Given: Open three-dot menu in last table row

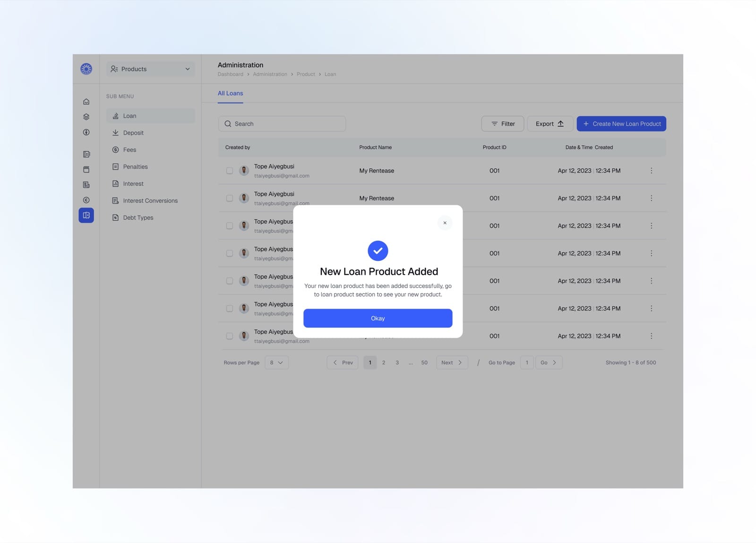Looking at the screenshot, I should point(651,336).
